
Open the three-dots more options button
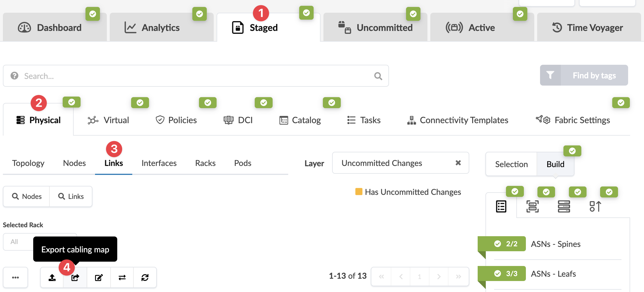point(16,278)
